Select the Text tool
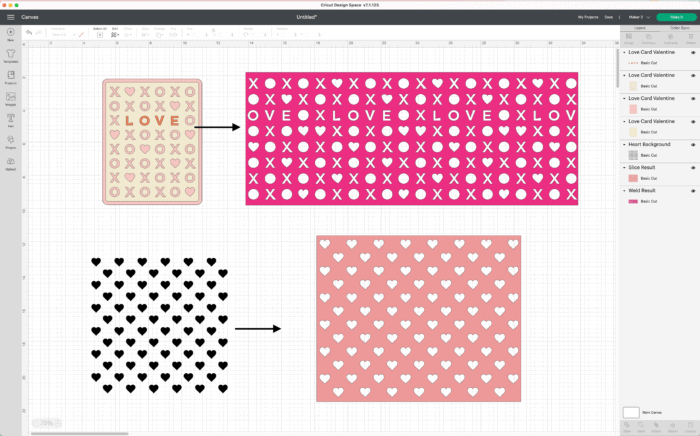 10,119
